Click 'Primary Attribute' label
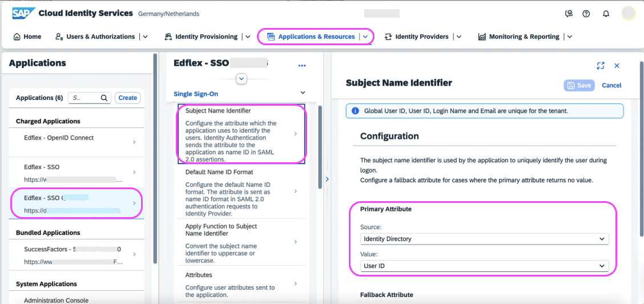 click(386, 209)
